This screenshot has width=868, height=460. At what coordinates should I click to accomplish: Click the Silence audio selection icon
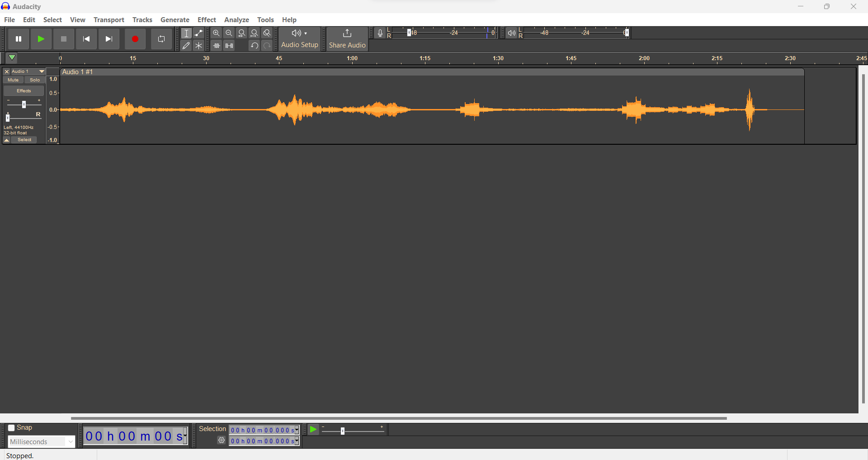click(229, 46)
